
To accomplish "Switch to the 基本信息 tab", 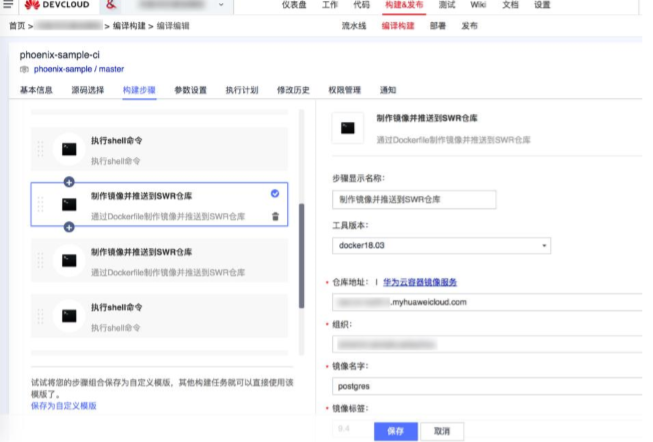I will coord(36,90).
